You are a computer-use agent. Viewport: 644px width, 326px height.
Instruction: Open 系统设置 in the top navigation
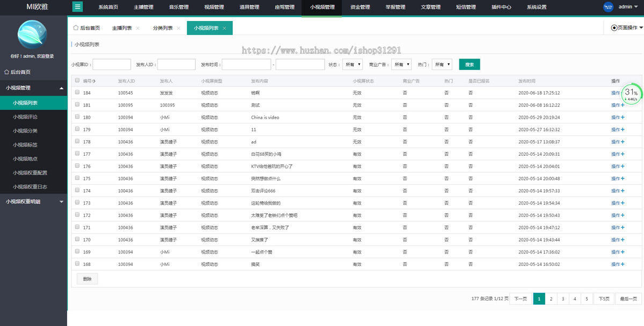point(537,7)
